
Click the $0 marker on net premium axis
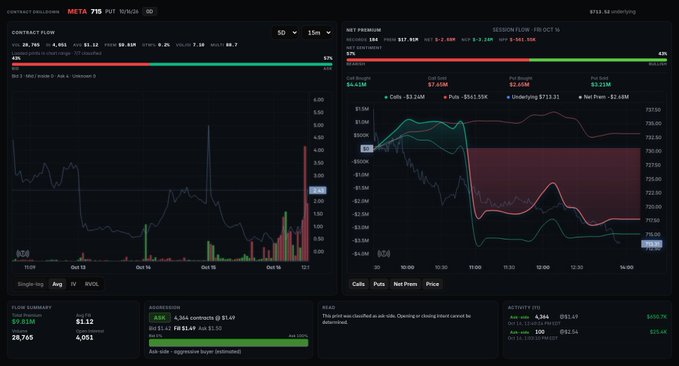tap(366, 149)
